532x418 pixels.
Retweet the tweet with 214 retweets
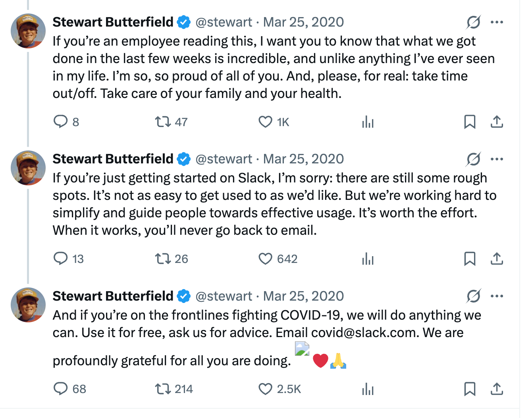click(x=162, y=389)
